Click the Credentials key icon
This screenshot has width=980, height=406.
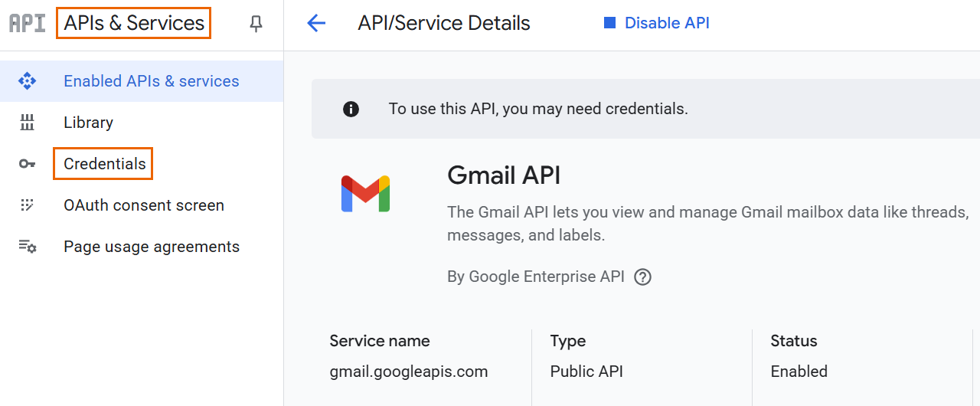coord(28,164)
